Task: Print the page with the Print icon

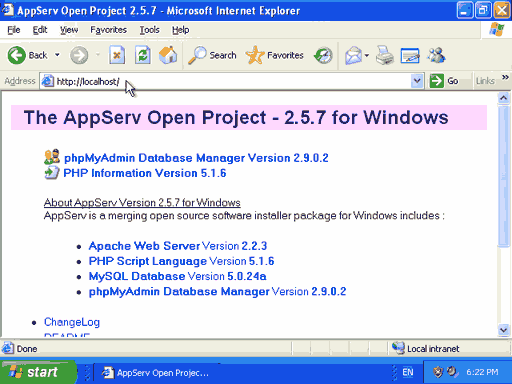Action: (385, 55)
